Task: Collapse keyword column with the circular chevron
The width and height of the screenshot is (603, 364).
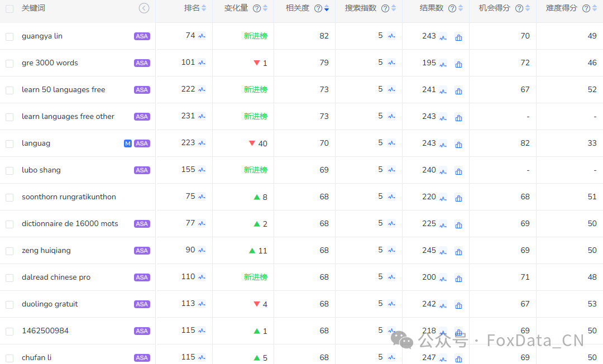Action: pyautogui.click(x=144, y=8)
